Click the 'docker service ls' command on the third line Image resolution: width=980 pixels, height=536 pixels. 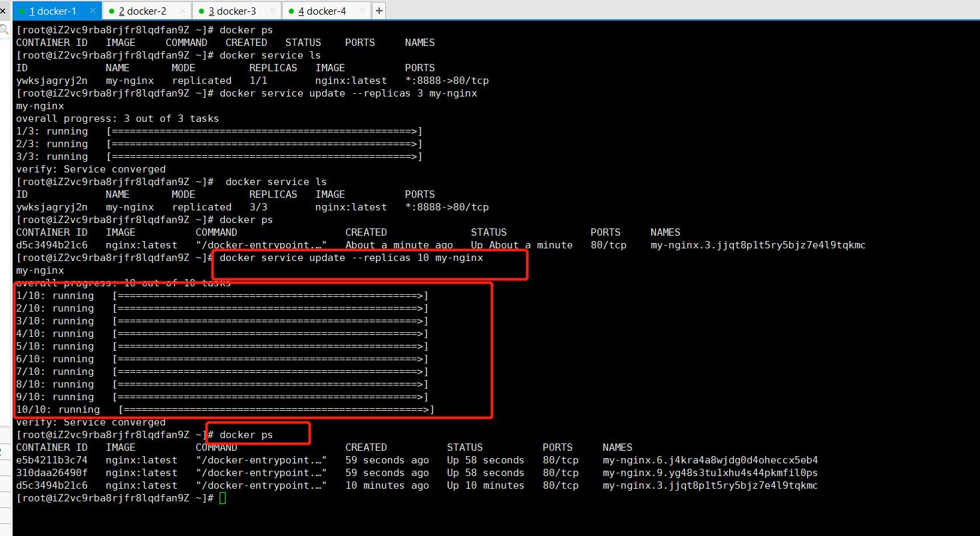tap(270, 55)
